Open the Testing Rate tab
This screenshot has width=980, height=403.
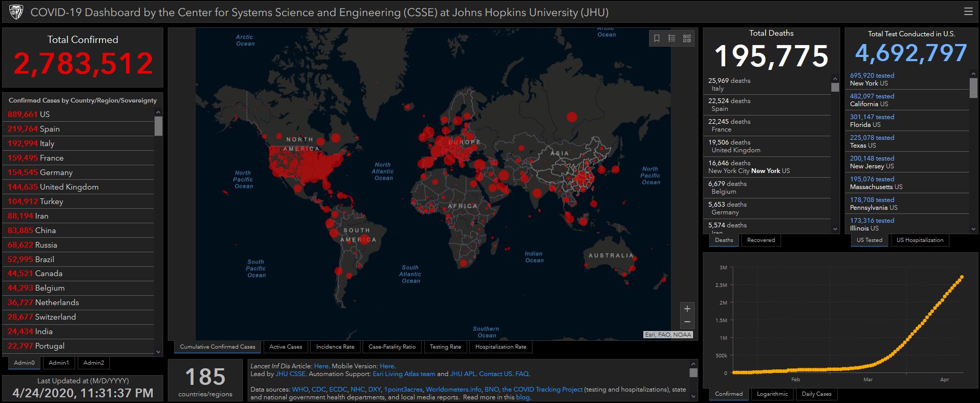pyautogui.click(x=445, y=347)
